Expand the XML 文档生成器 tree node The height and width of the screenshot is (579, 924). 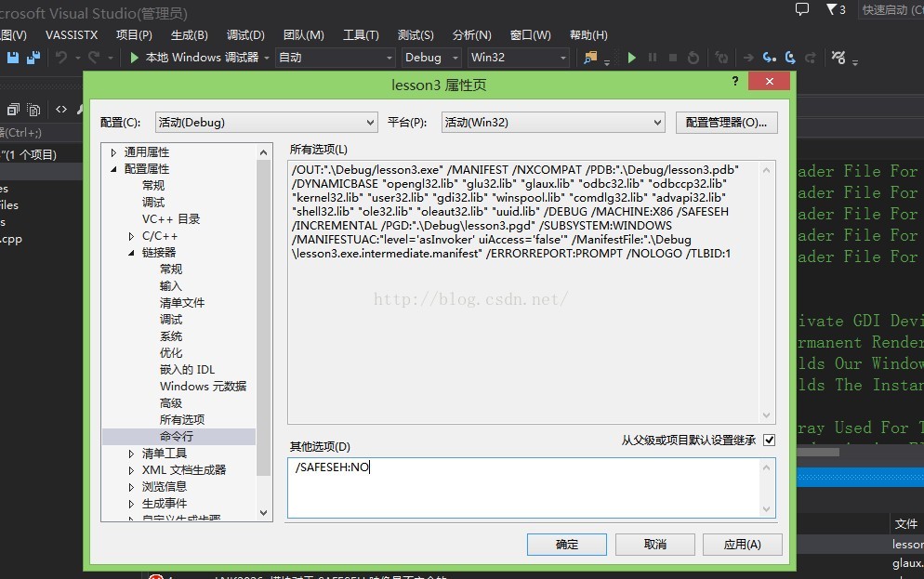[x=131, y=470]
